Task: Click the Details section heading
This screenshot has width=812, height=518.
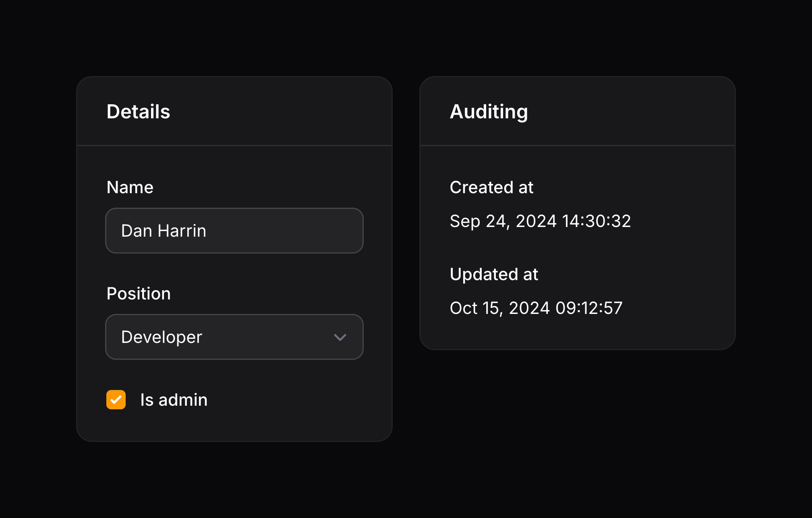Action: pyautogui.click(x=138, y=111)
